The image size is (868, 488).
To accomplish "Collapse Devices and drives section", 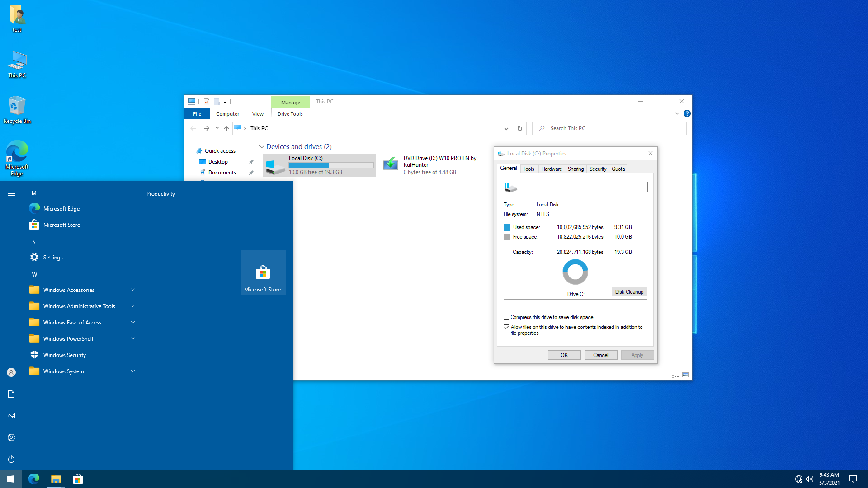I will pyautogui.click(x=262, y=147).
